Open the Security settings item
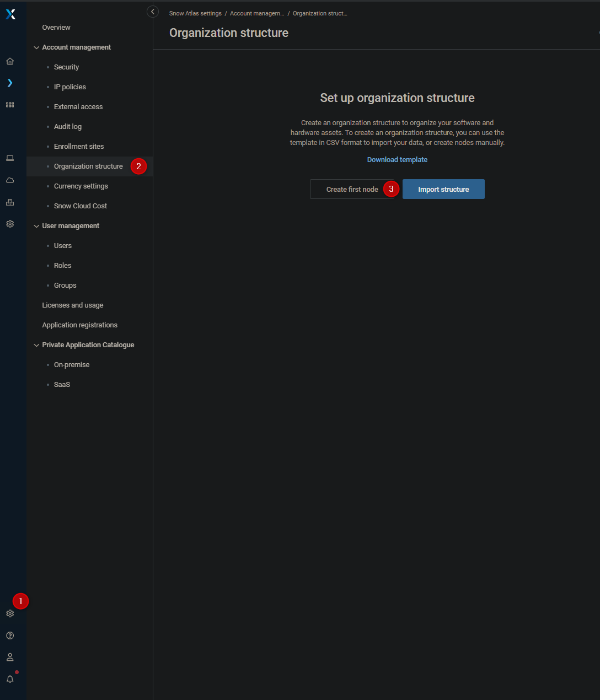This screenshot has width=600, height=700. tap(66, 67)
